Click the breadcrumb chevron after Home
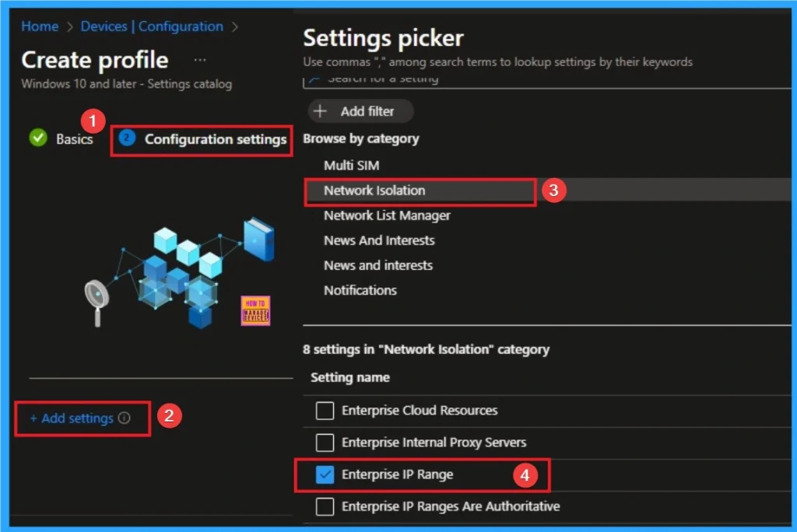This screenshot has height=532, width=797. 68,26
